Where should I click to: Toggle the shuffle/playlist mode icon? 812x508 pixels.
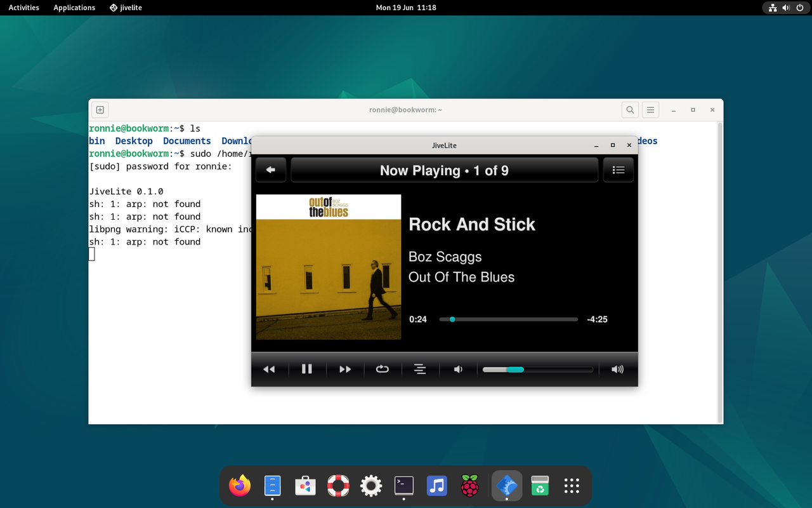tap(420, 369)
